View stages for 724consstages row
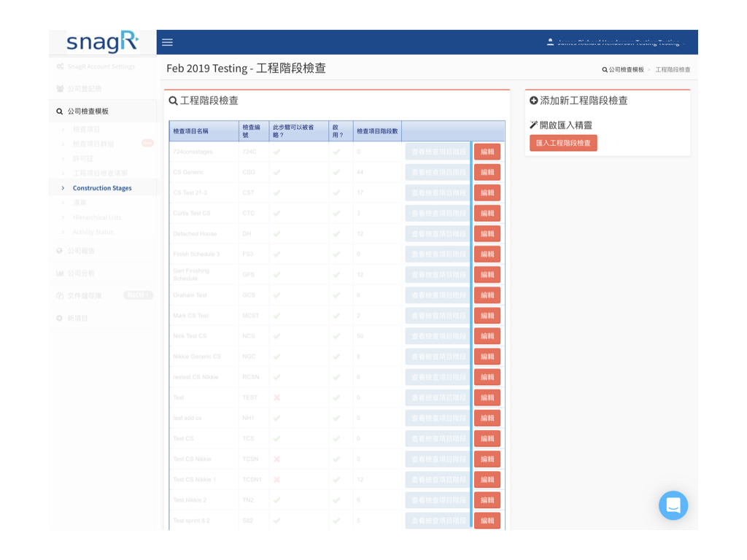 click(x=438, y=152)
